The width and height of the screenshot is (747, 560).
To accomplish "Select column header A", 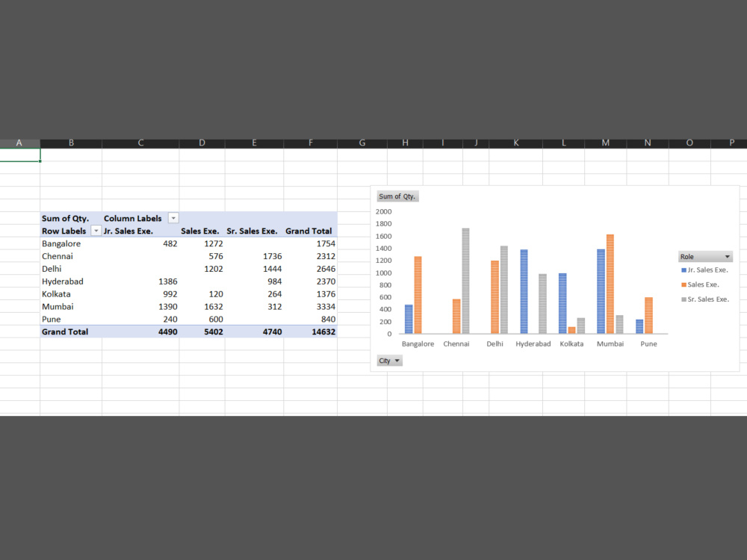I will point(19,143).
